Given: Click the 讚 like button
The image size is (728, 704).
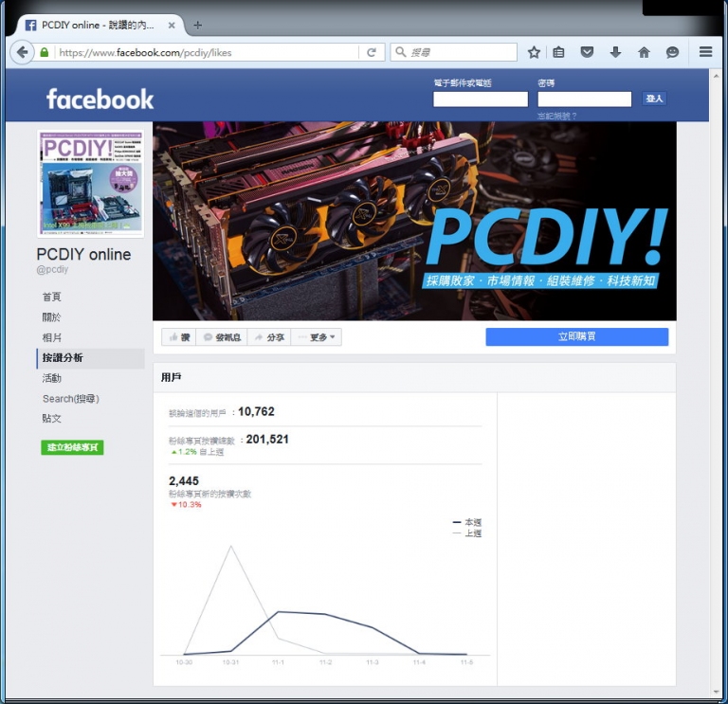Looking at the screenshot, I should click(179, 337).
